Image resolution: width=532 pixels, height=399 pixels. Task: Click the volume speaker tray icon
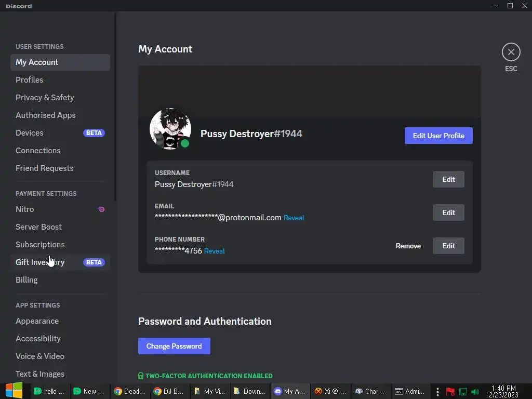click(x=475, y=392)
